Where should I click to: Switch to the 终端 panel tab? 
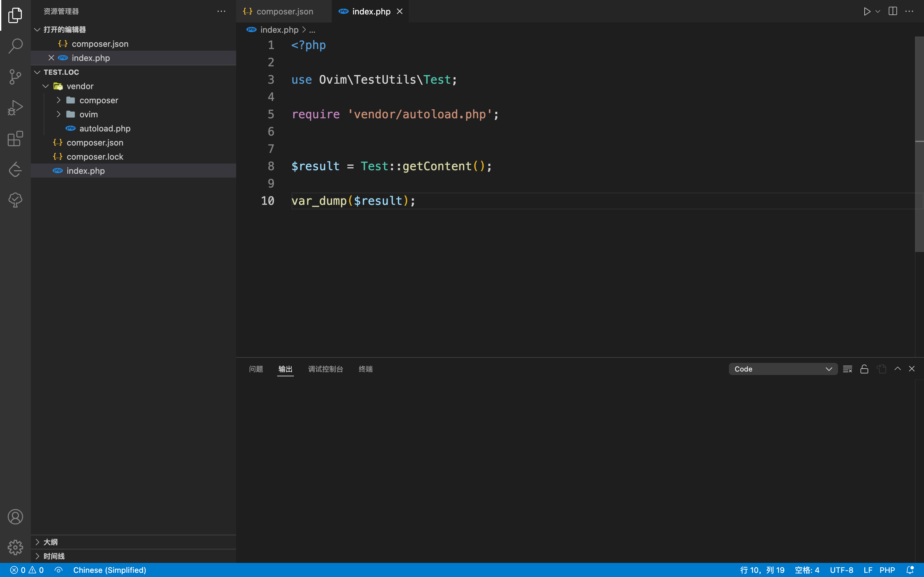pos(365,369)
